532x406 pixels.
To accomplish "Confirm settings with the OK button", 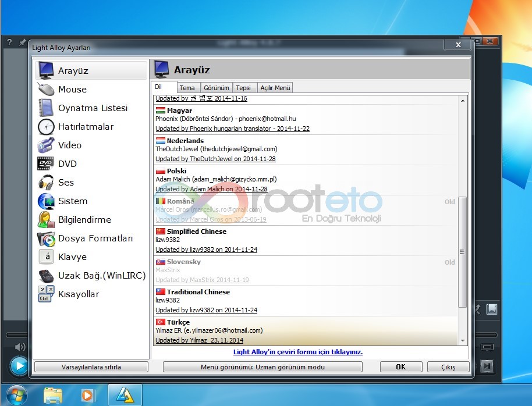I will [x=401, y=367].
